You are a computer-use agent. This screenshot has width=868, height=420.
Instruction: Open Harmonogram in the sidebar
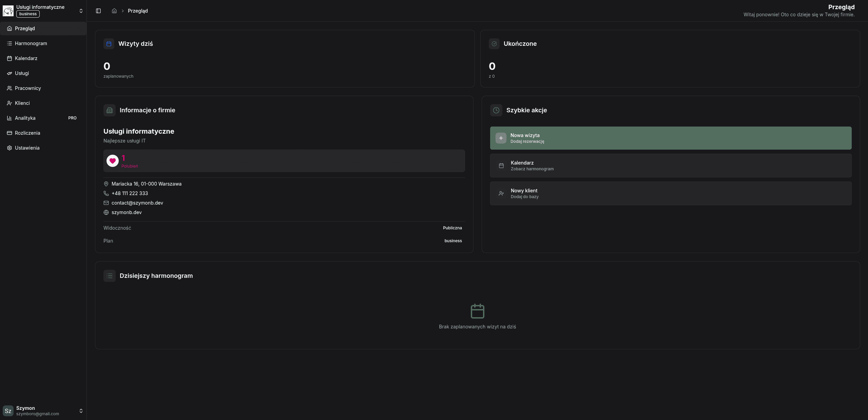point(31,43)
